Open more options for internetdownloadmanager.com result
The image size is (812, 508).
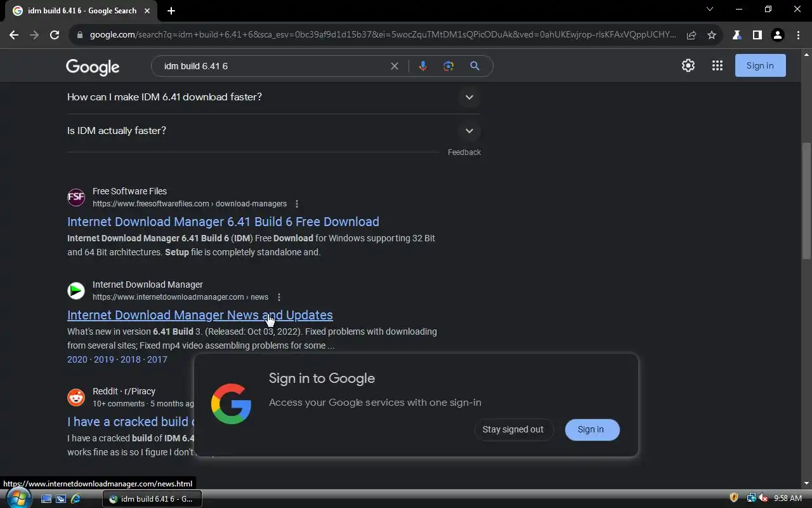tap(279, 297)
